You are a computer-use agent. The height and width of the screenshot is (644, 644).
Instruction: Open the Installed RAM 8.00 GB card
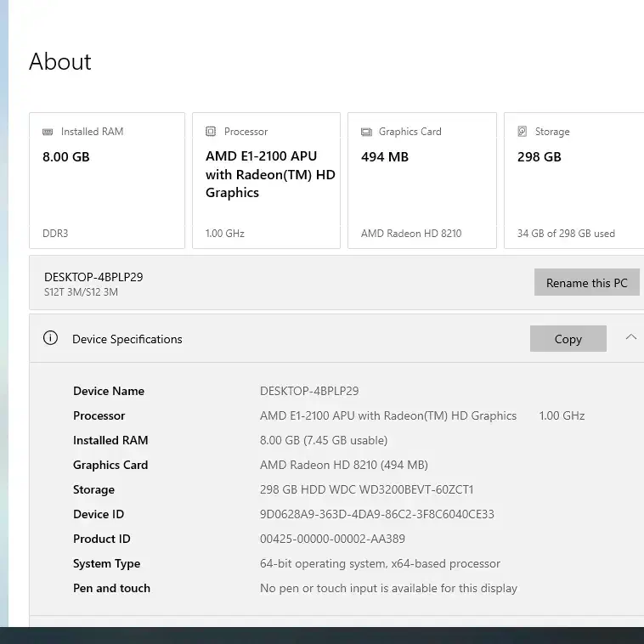point(106,180)
